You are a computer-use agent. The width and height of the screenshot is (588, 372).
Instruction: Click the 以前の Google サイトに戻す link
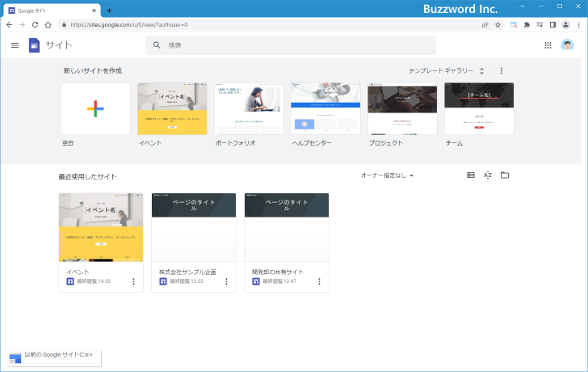pos(54,355)
